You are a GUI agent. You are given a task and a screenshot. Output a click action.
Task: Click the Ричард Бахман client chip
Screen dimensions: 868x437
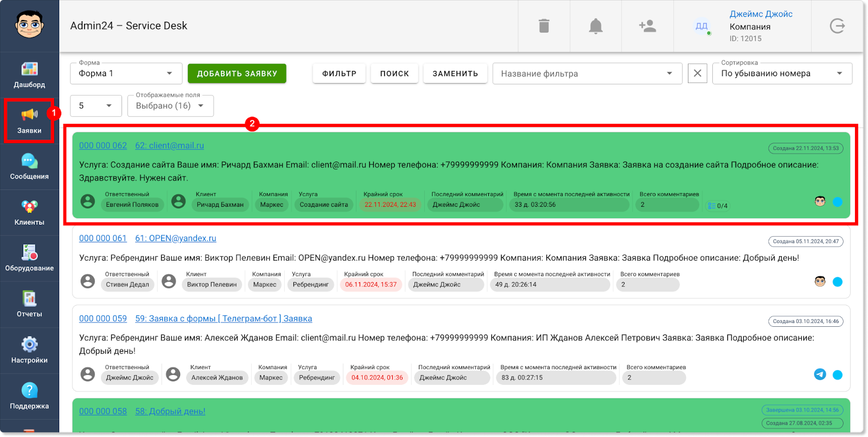[x=220, y=205]
